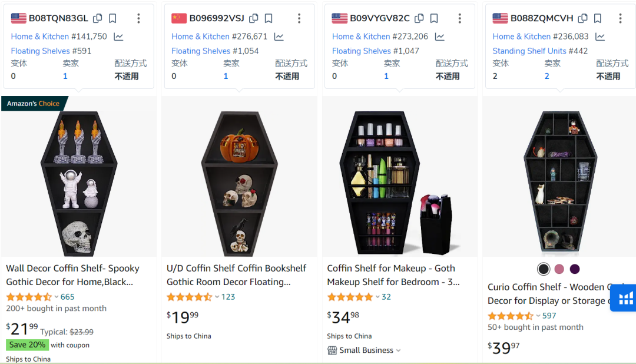
Task: Open the Standing Shelf Units category link
Action: 529,51
